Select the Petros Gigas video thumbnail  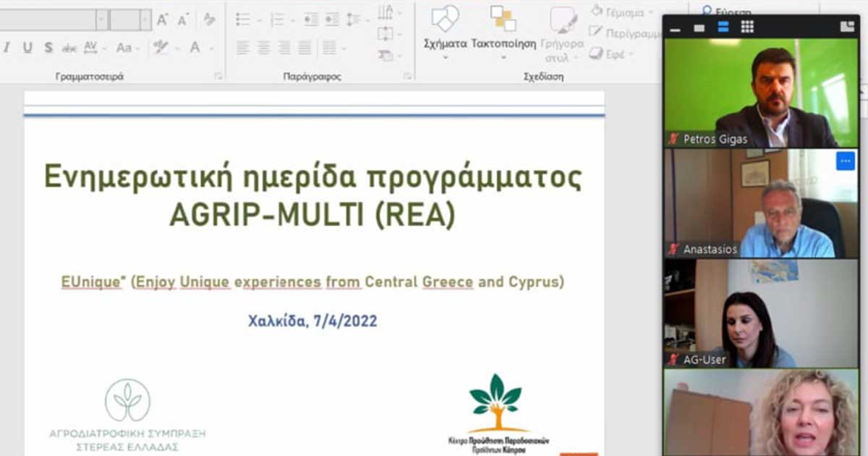tap(761, 93)
